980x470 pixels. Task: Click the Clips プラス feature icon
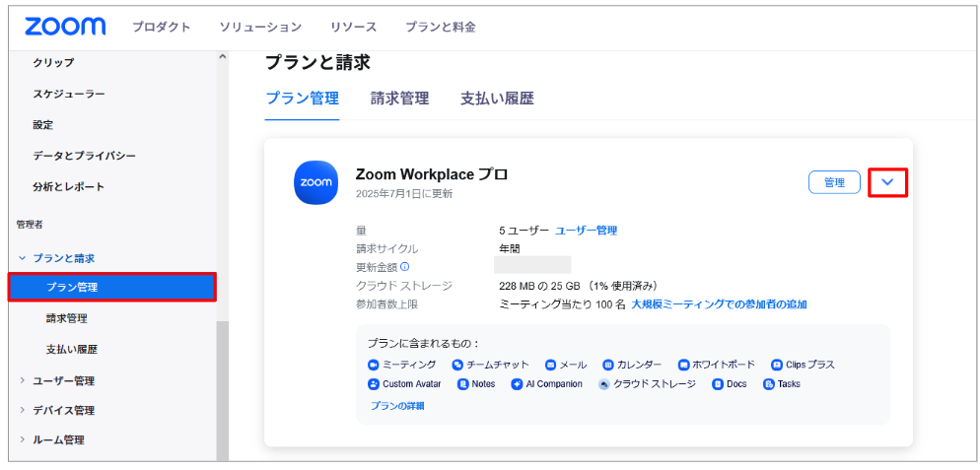777,365
